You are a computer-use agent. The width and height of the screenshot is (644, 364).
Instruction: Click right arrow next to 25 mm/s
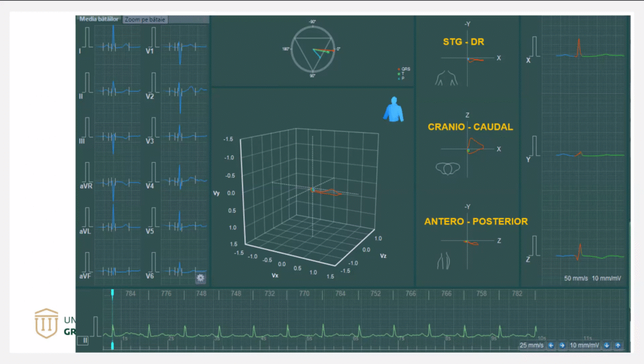coord(561,345)
